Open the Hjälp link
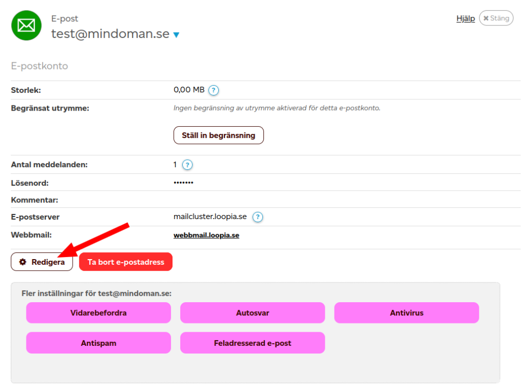 click(x=465, y=18)
